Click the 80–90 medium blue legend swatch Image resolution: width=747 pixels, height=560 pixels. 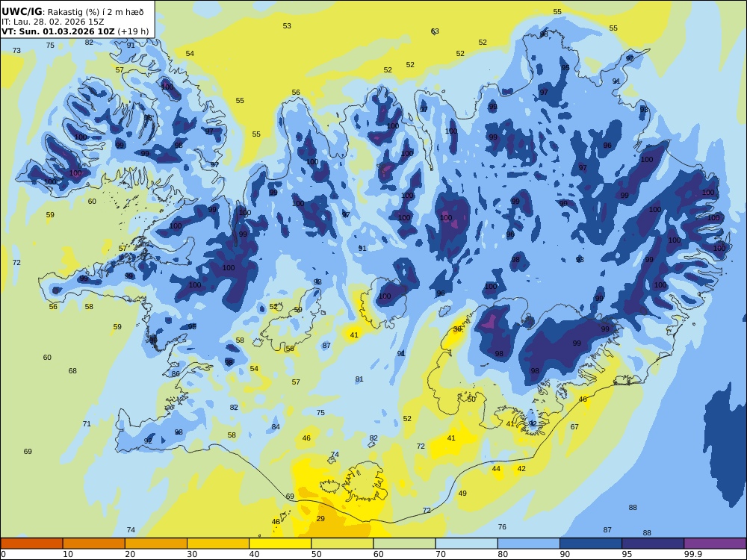tap(529, 544)
